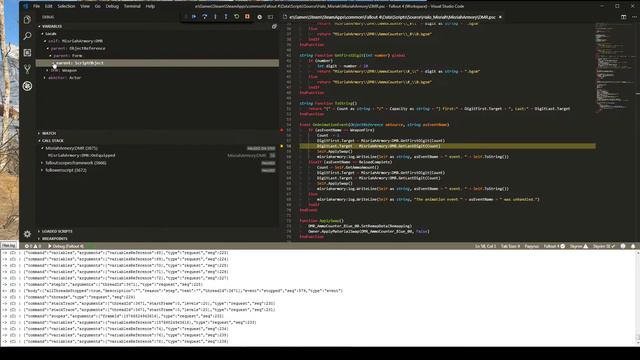640x360 pixels.
Task: Open the Help menu
Action: pyautogui.click(x=150, y=6)
